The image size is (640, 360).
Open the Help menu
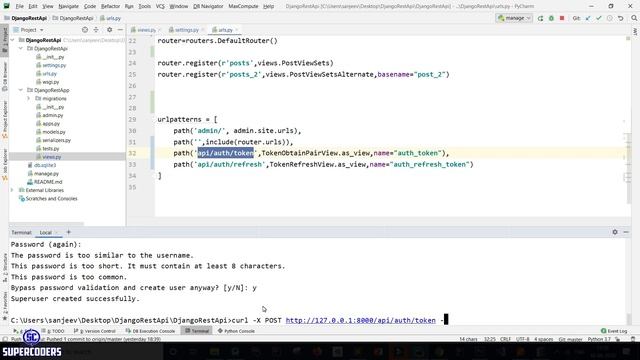[x=268, y=7]
